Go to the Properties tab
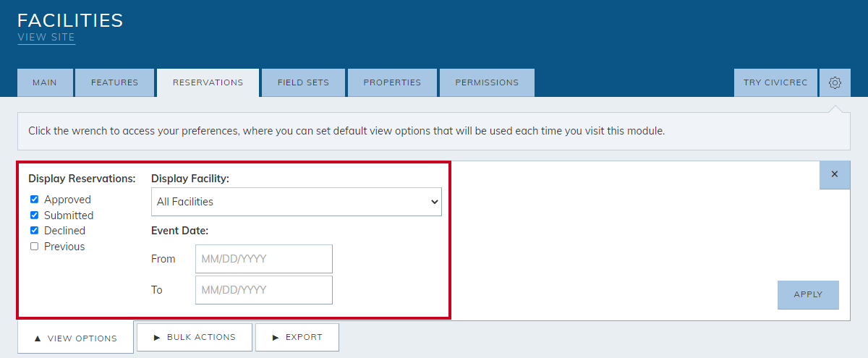868x358 pixels. [393, 83]
